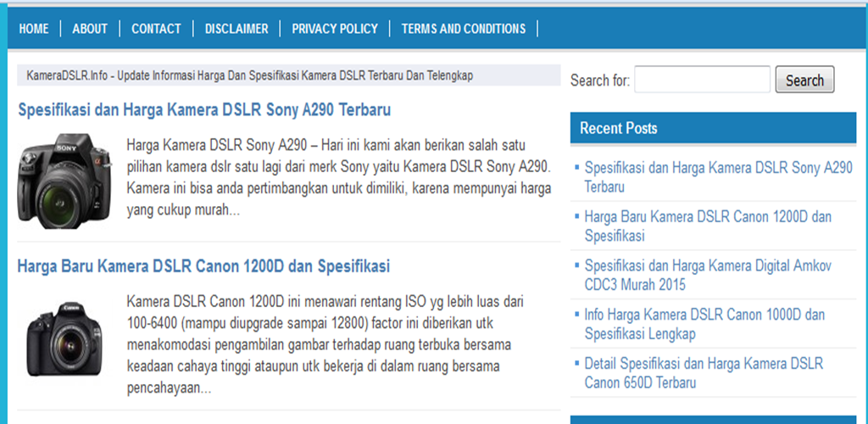Click the excerpt starting 'Harga Kamera DSLR Sony A290 – Hari ini'

click(339, 178)
